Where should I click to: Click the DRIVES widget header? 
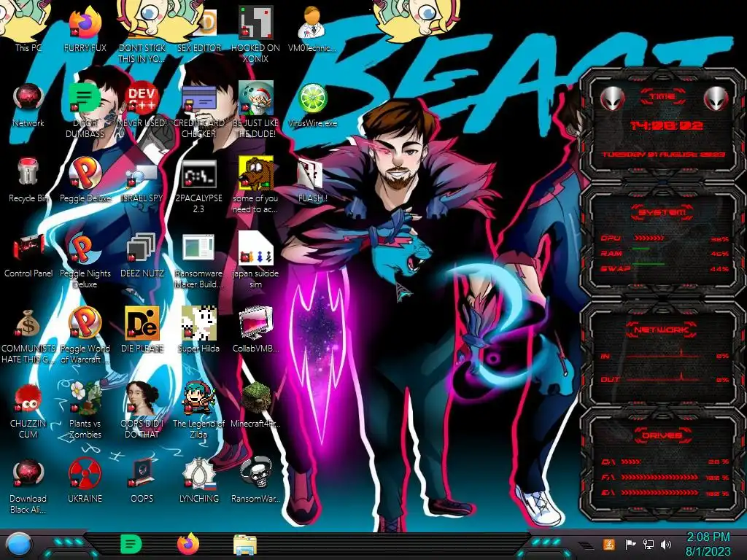click(662, 435)
